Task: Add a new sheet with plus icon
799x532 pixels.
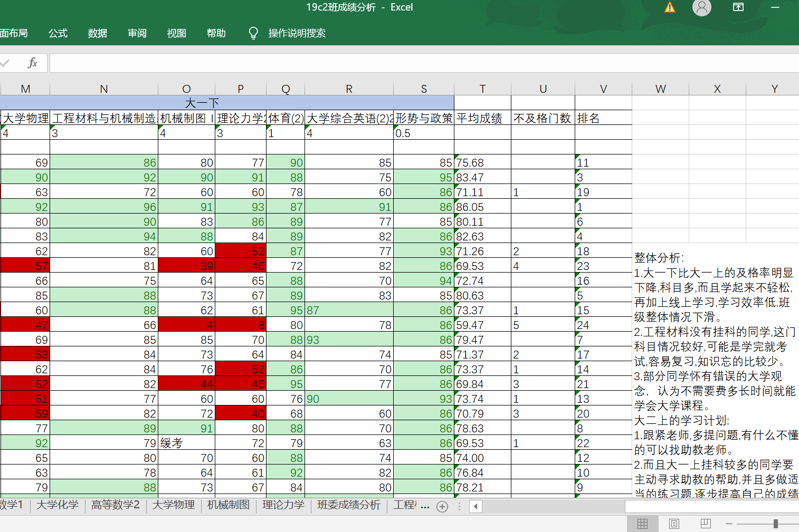Action: tap(442, 507)
